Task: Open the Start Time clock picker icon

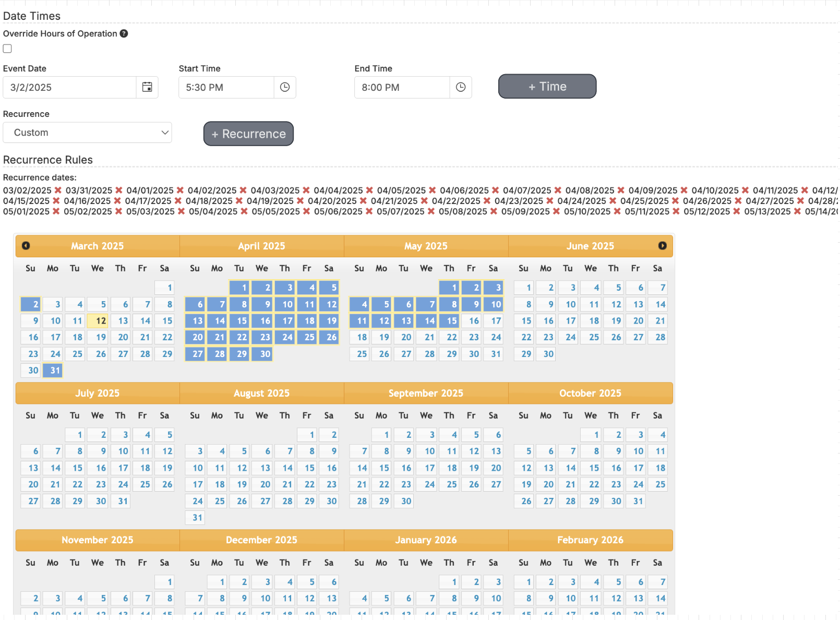Action: point(285,87)
